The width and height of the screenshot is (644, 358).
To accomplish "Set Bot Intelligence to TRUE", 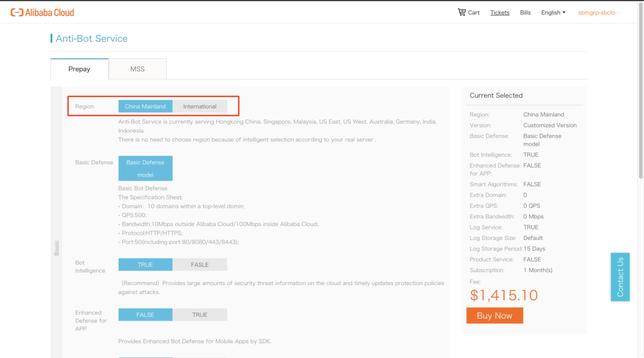I will coord(145,265).
